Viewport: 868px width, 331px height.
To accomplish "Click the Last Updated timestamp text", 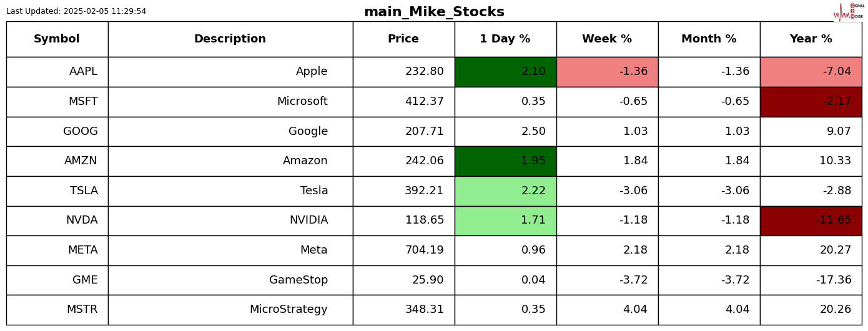I will [76, 11].
